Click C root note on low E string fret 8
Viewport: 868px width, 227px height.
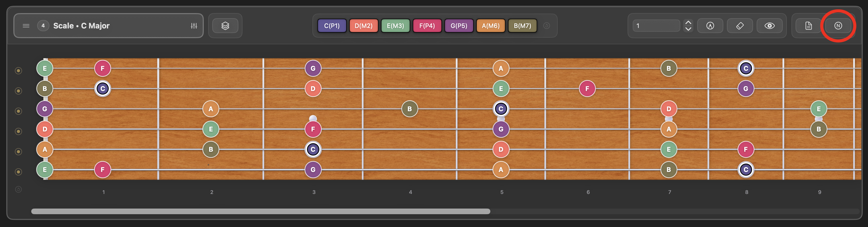(x=746, y=170)
